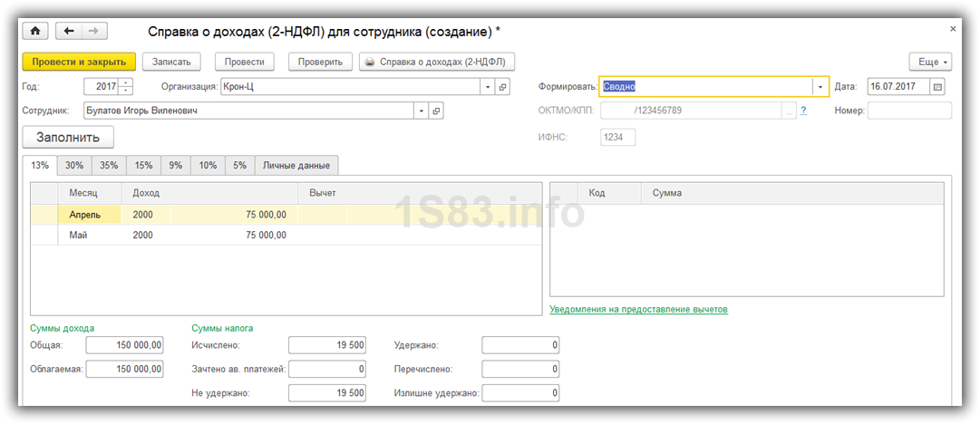The image size is (980, 424).
Task: Expand the Сотрудник dropdown list
Action: pyautogui.click(x=421, y=111)
